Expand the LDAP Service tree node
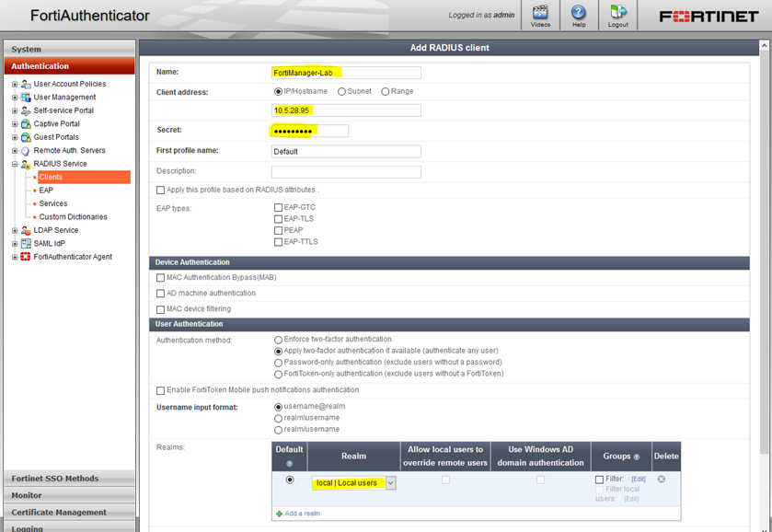Viewport: 772px width, 532px height. coord(15,231)
